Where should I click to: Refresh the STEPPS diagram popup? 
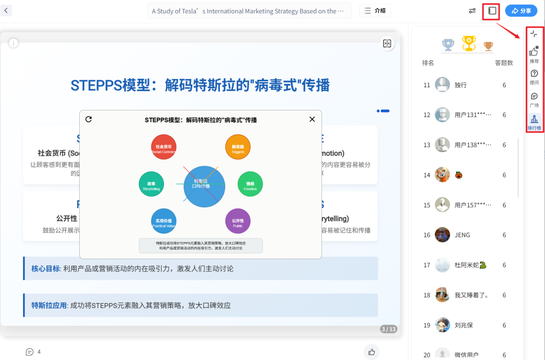coord(89,119)
